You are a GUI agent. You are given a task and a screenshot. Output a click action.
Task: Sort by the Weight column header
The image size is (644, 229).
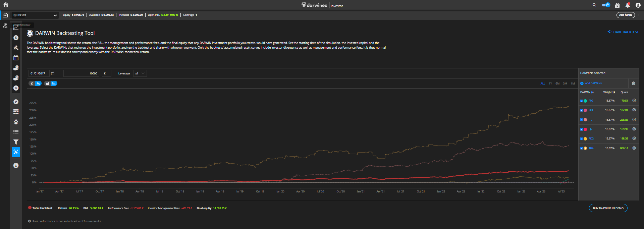609,92
